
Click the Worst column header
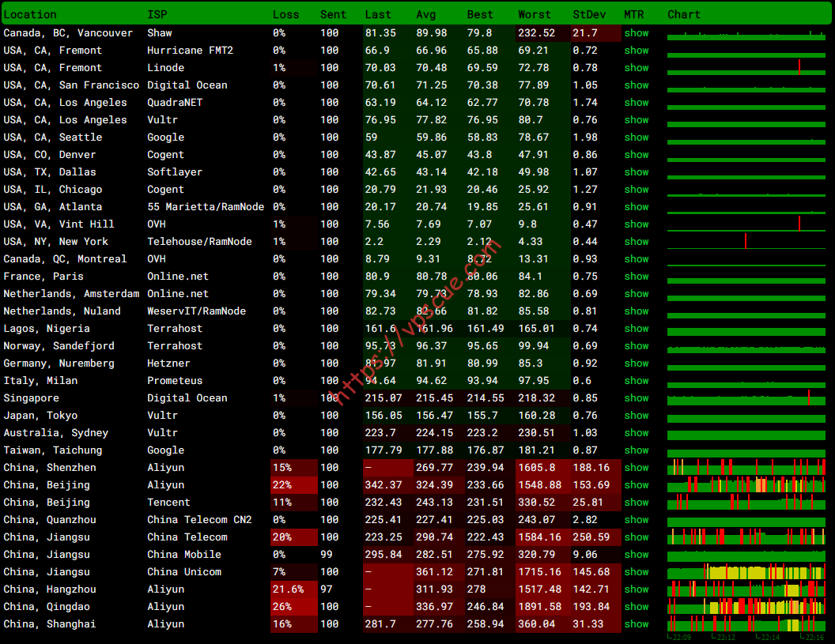pyautogui.click(x=535, y=15)
